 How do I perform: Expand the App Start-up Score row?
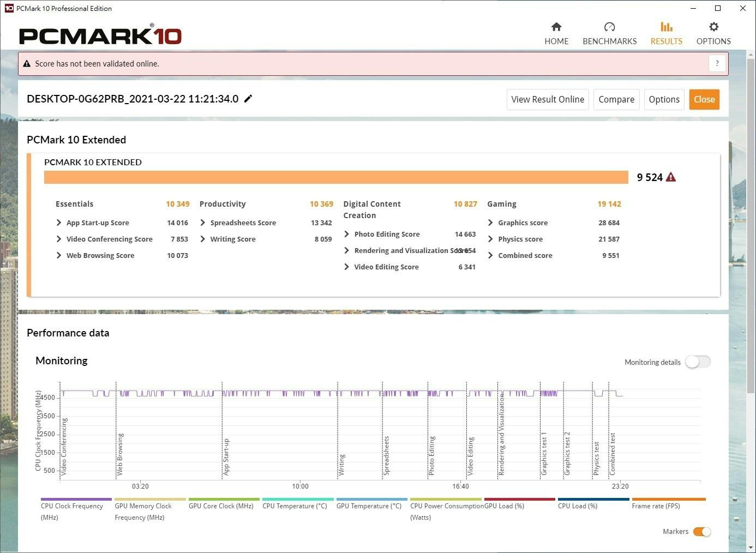point(59,223)
